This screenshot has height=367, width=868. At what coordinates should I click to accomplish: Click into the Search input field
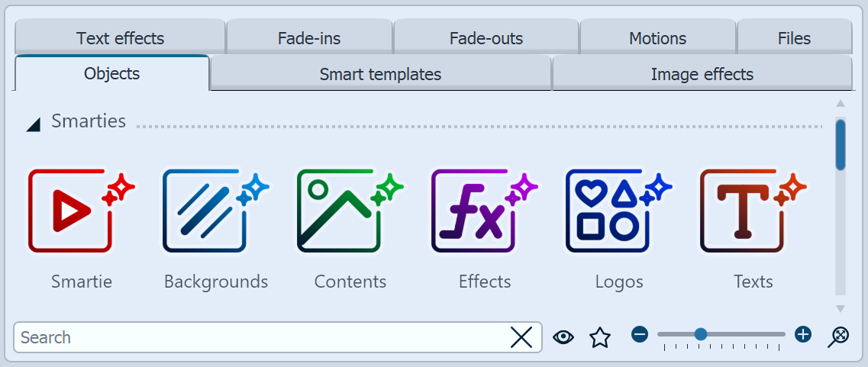[x=260, y=337]
